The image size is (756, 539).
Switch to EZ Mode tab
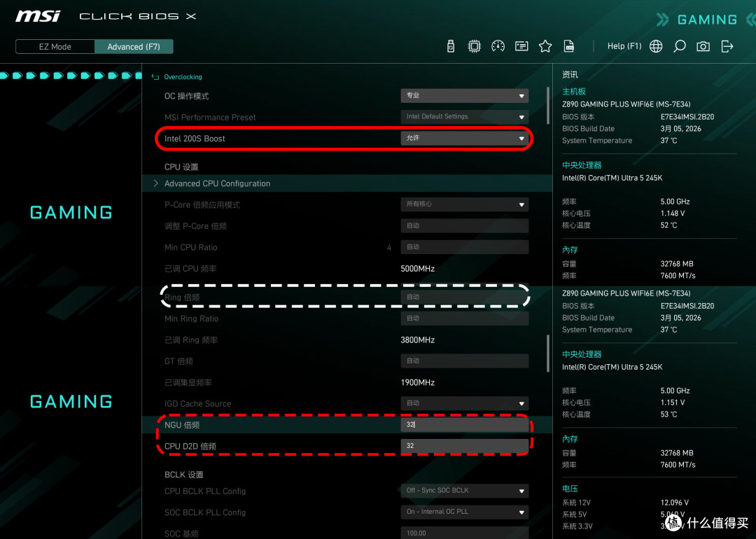(x=55, y=47)
